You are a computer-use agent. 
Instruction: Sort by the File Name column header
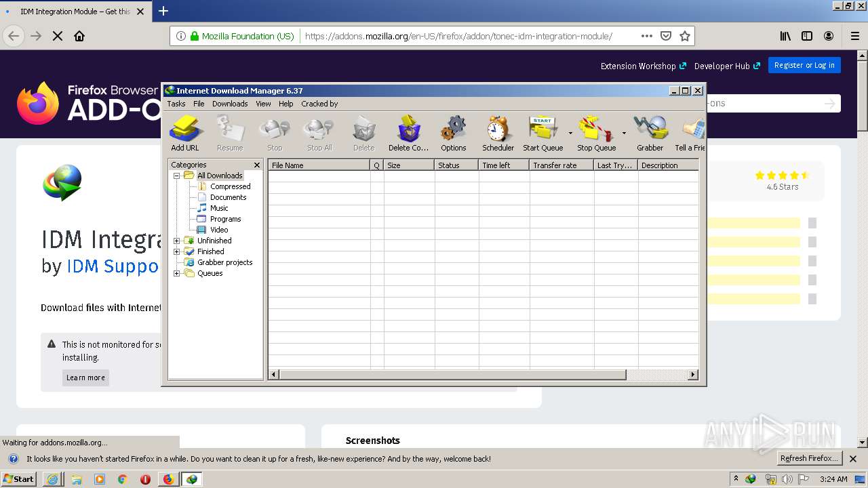click(319, 165)
